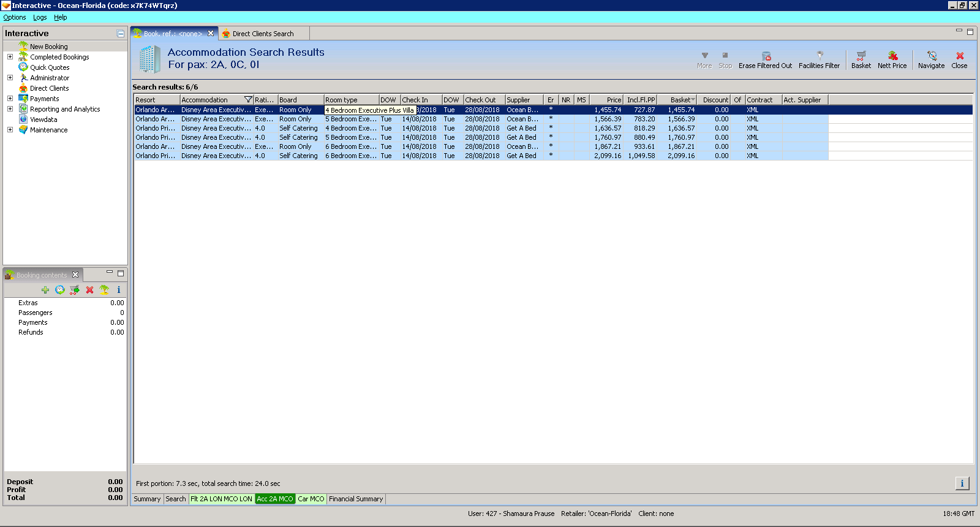Sort by Supplier column header

coord(524,100)
